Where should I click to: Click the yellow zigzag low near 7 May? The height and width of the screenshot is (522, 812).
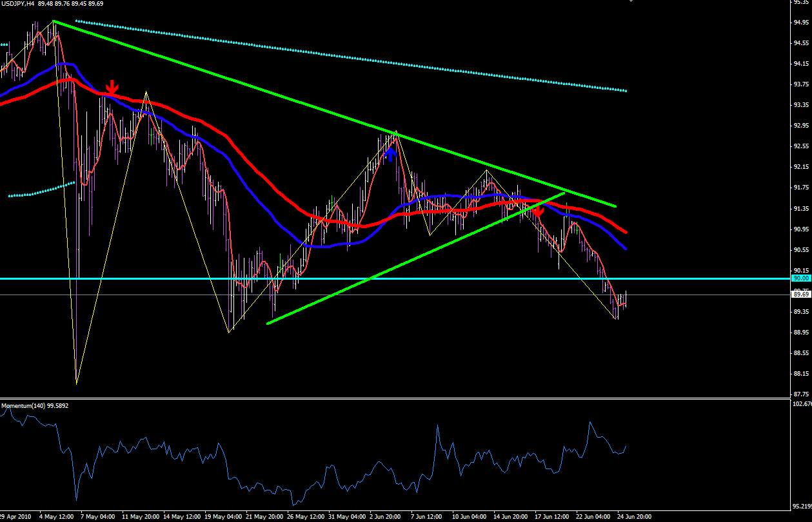tap(77, 384)
